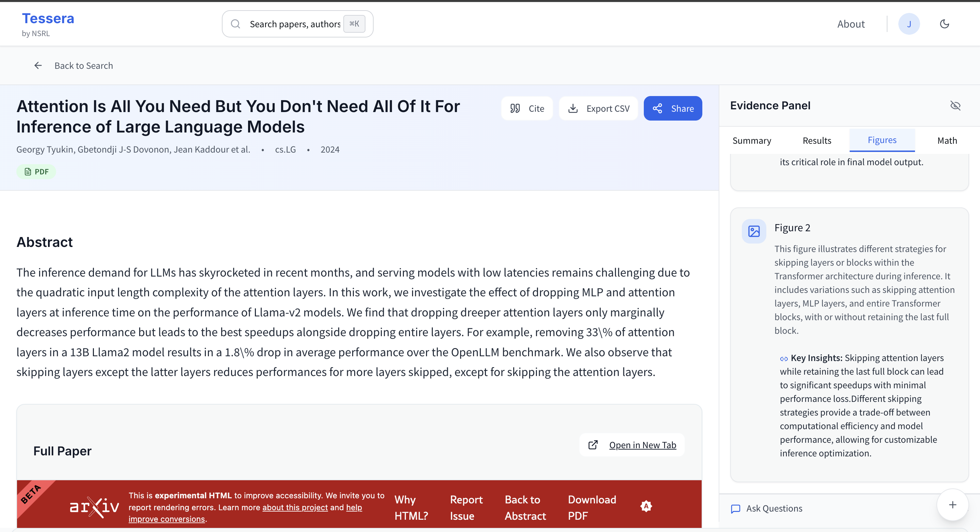Switch to the Math tab
The height and width of the screenshot is (532, 980).
(947, 141)
